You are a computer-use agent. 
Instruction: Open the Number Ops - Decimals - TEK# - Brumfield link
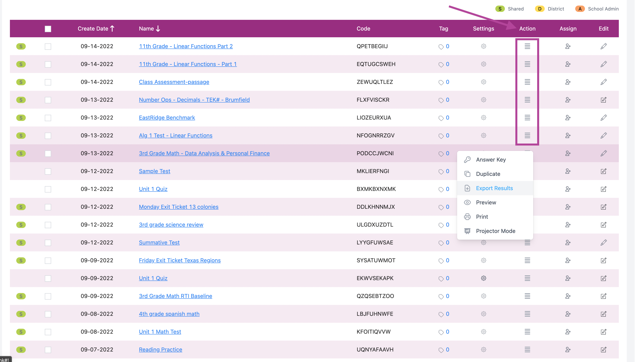click(x=194, y=100)
